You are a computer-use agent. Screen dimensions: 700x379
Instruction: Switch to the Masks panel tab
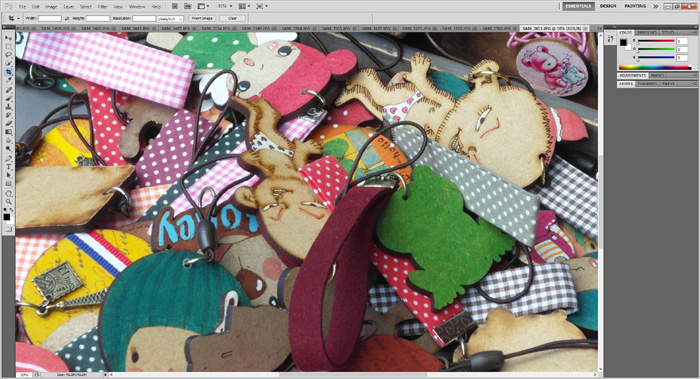coord(657,75)
